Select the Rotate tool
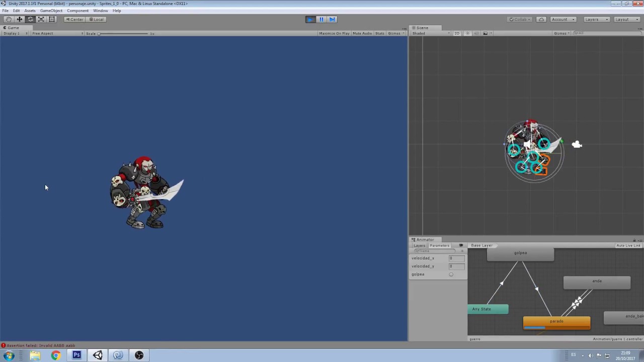The width and height of the screenshot is (644, 362). (x=30, y=19)
